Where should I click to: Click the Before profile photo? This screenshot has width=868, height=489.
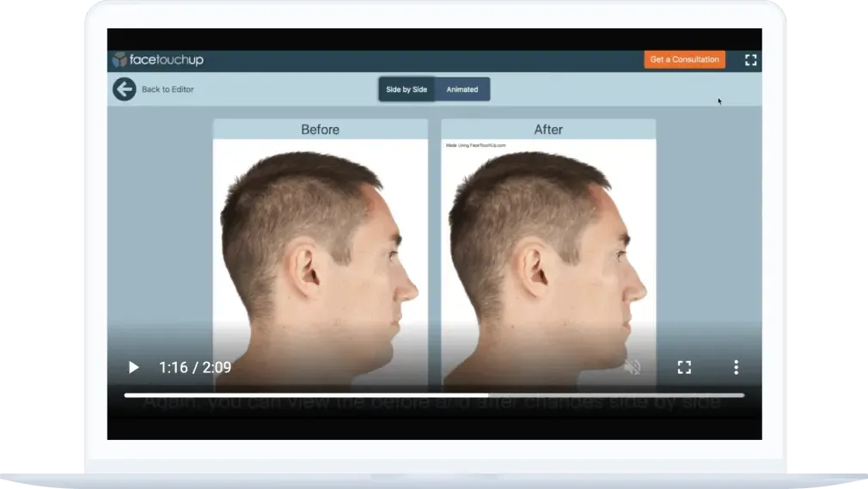320,258
